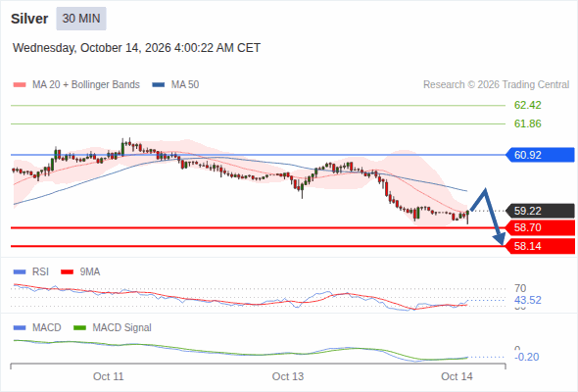The width and height of the screenshot is (578, 392).
Task: Click the Research © 2026 Trading Central credit
Action: click(x=496, y=85)
